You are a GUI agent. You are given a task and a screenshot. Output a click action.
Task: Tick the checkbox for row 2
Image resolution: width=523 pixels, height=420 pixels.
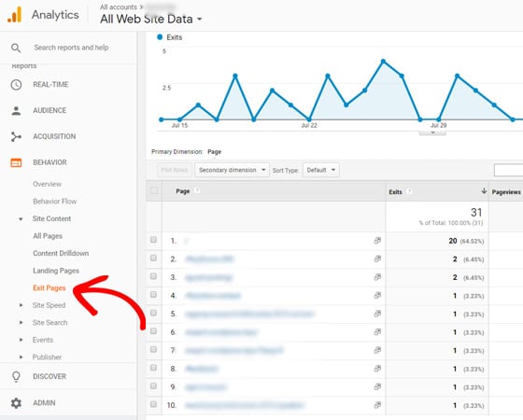tap(153, 258)
